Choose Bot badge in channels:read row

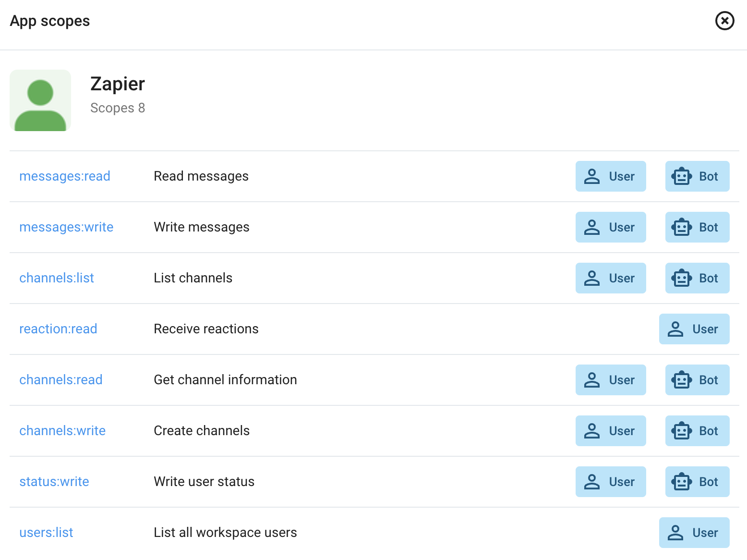point(697,380)
